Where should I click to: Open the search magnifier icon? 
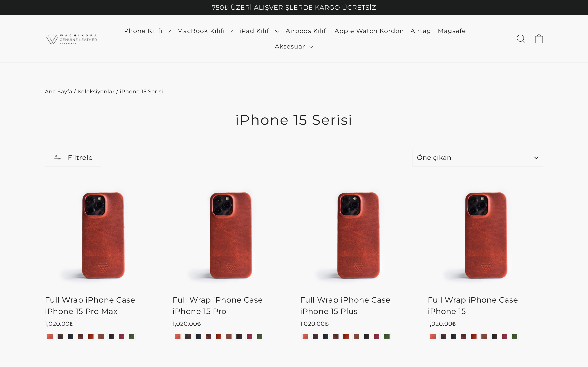coord(521,39)
